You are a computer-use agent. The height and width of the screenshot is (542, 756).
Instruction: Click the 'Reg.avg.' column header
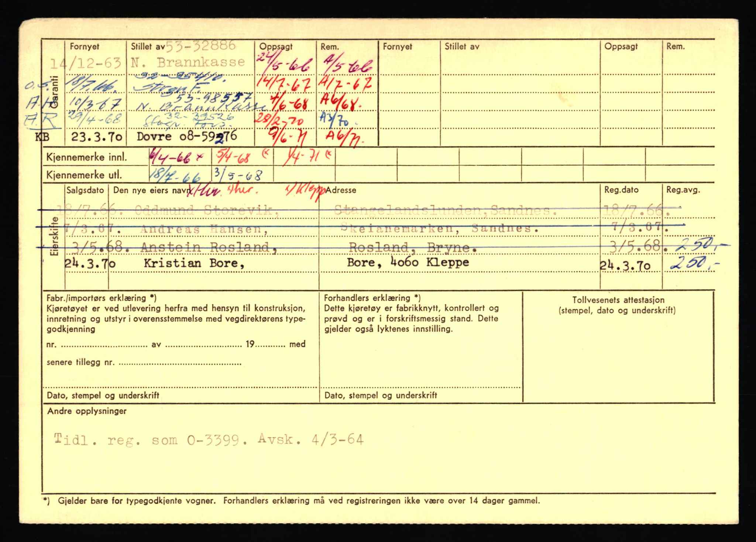tap(683, 190)
